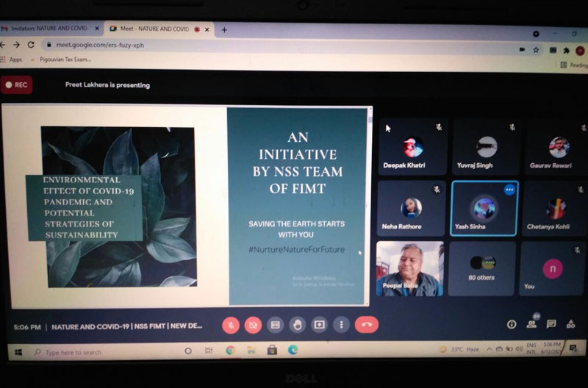Click the meet.google.com address bar

coord(220,44)
